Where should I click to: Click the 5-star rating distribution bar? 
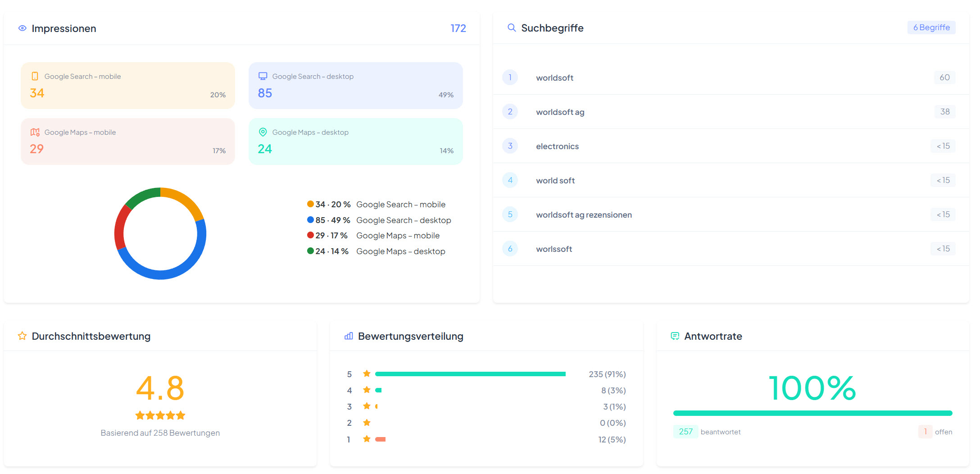click(x=470, y=374)
